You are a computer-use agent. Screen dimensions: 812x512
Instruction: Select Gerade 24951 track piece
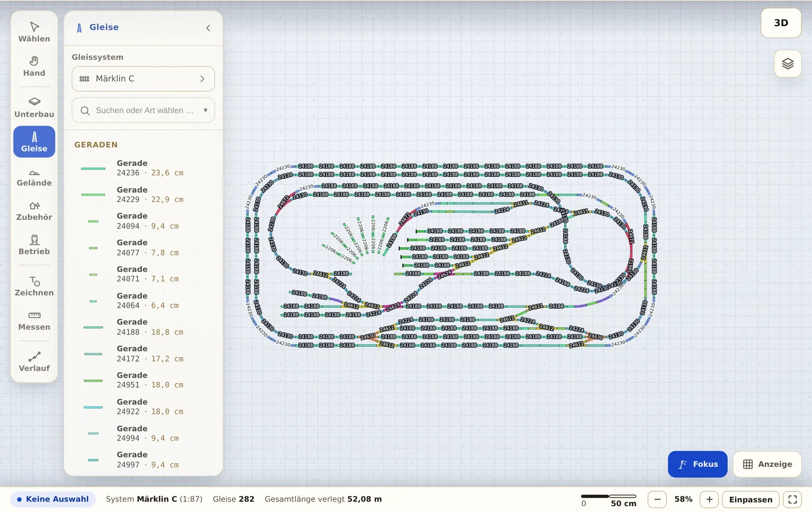(x=143, y=380)
